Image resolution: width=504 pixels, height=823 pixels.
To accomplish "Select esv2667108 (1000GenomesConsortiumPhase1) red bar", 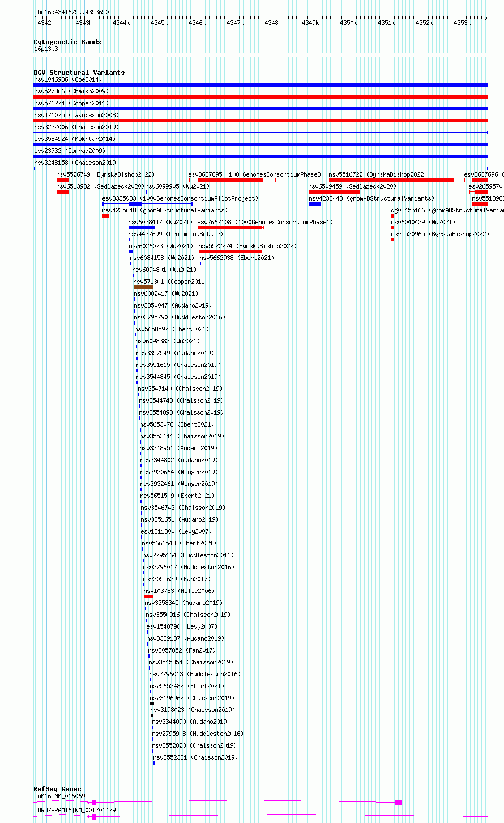I will pyautogui.click(x=230, y=228).
